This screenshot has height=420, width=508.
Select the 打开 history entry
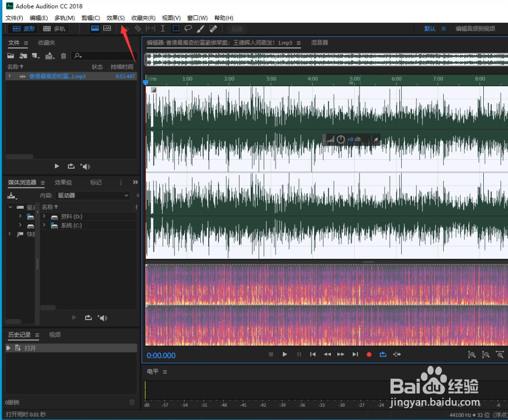pos(71,348)
